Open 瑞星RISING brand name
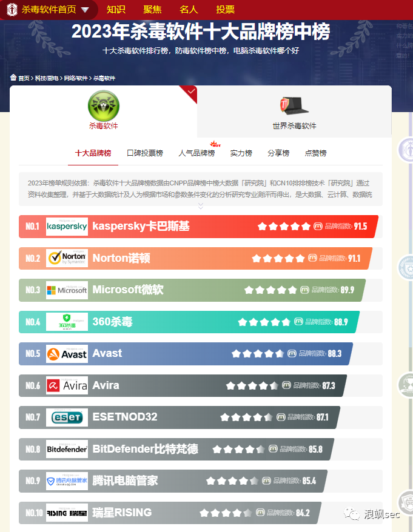 (122, 513)
